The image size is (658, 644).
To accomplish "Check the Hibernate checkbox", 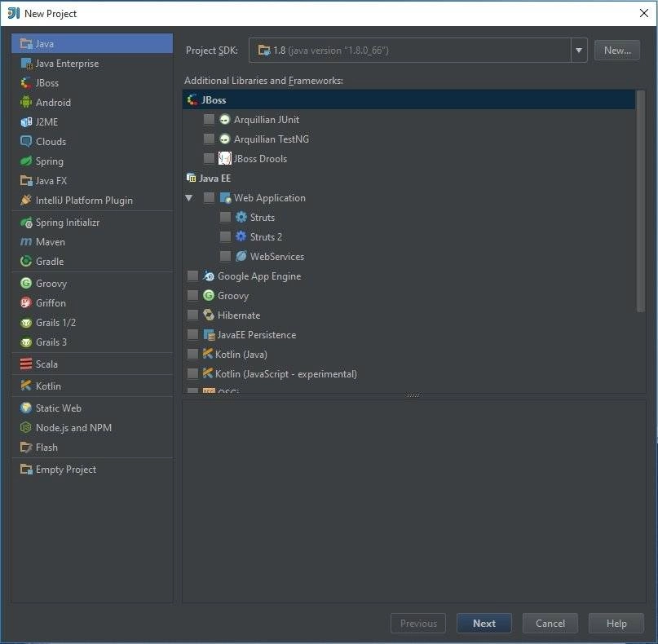I will [192, 315].
